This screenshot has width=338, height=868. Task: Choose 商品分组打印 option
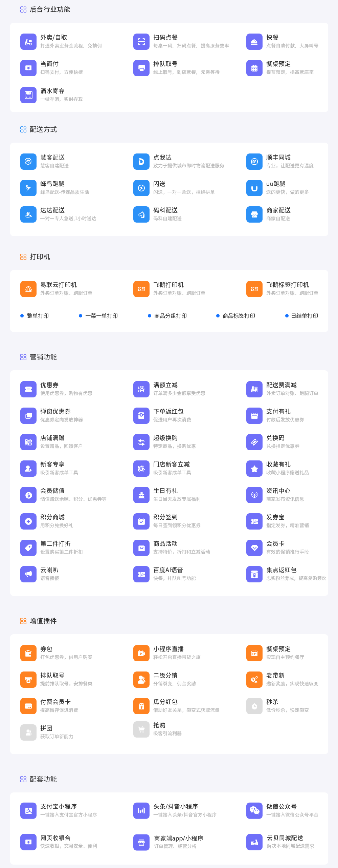click(167, 316)
